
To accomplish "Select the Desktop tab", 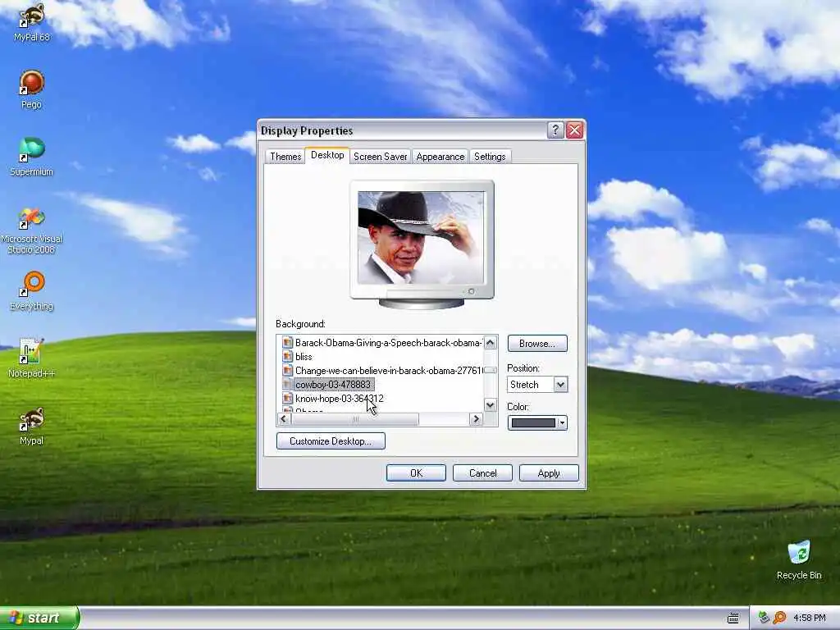I will pyautogui.click(x=327, y=155).
